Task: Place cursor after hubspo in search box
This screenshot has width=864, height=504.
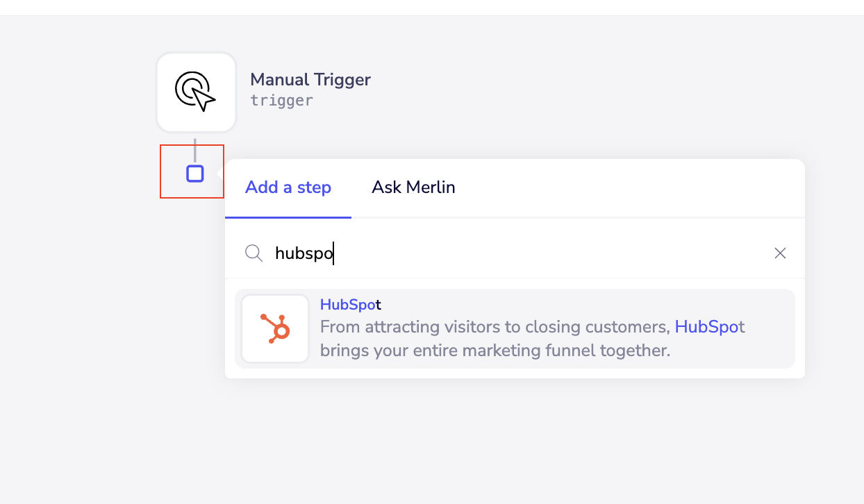Action: click(x=335, y=253)
